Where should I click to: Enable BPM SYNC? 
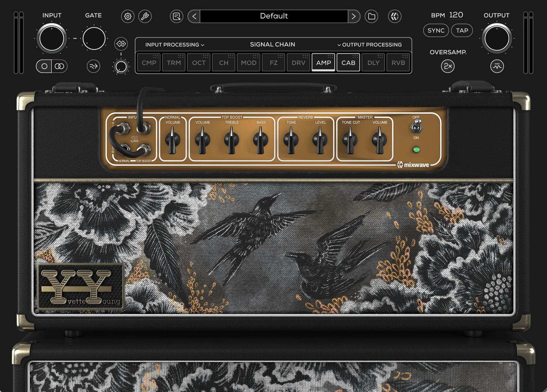pyautogui.click(x=436, y=30)
